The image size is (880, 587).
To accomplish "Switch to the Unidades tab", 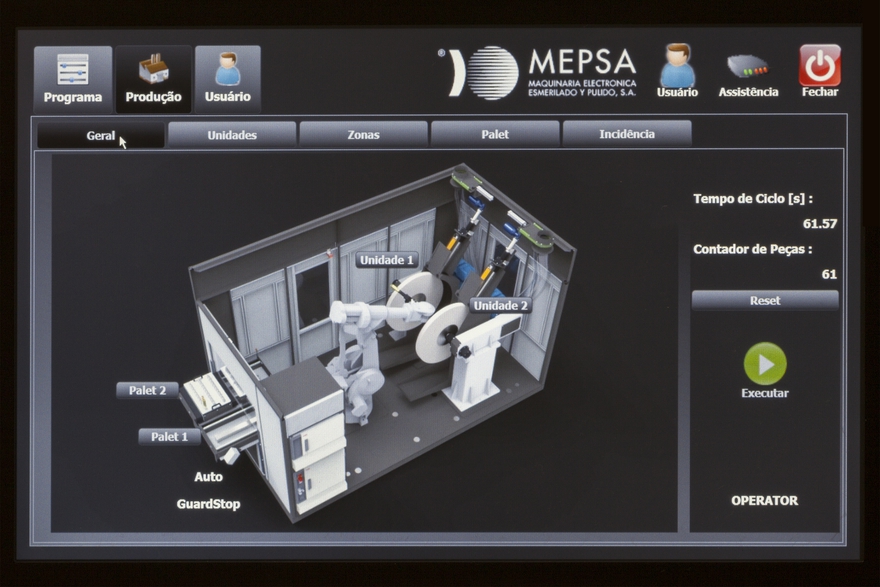I will pos(232,135).
